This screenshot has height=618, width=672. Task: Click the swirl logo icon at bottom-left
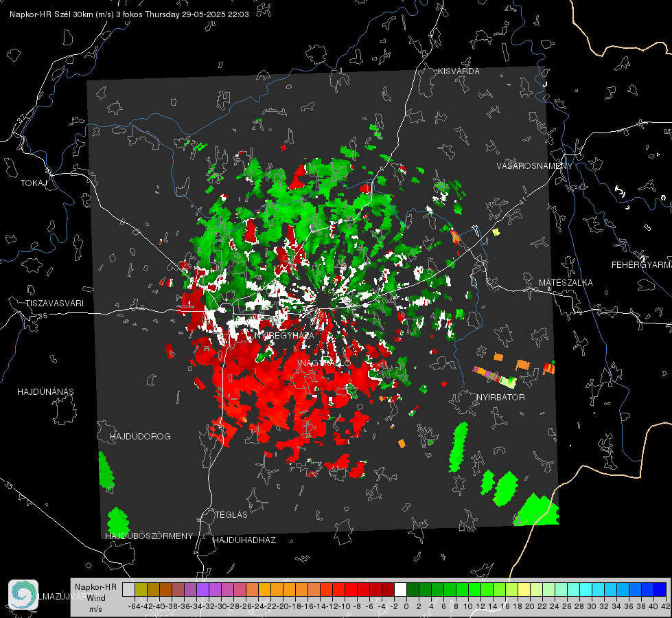click(23, 595)
